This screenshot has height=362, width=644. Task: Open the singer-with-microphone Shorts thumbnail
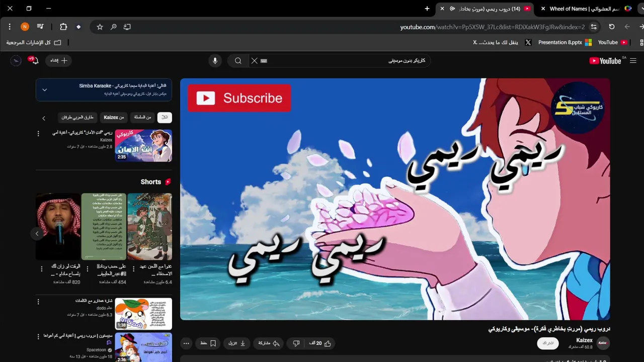pos(58,226)
